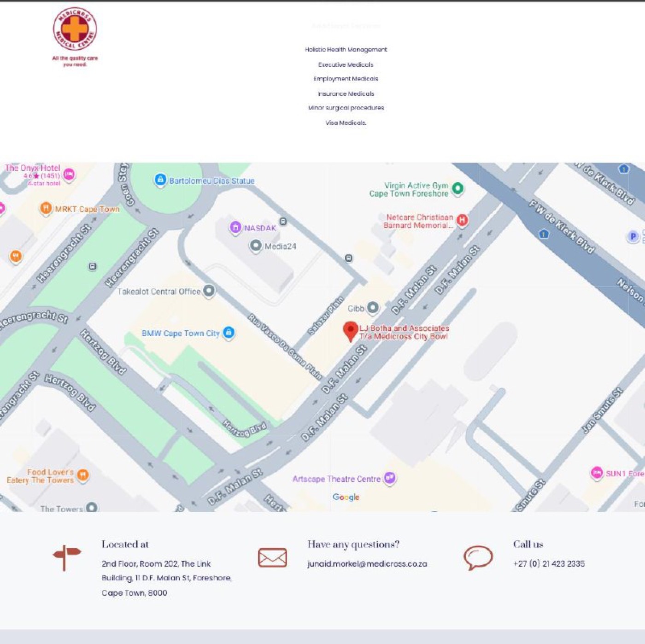Click the Food Lover's Eatery marker
Viewport: 645px width, 644px height.
82,475
